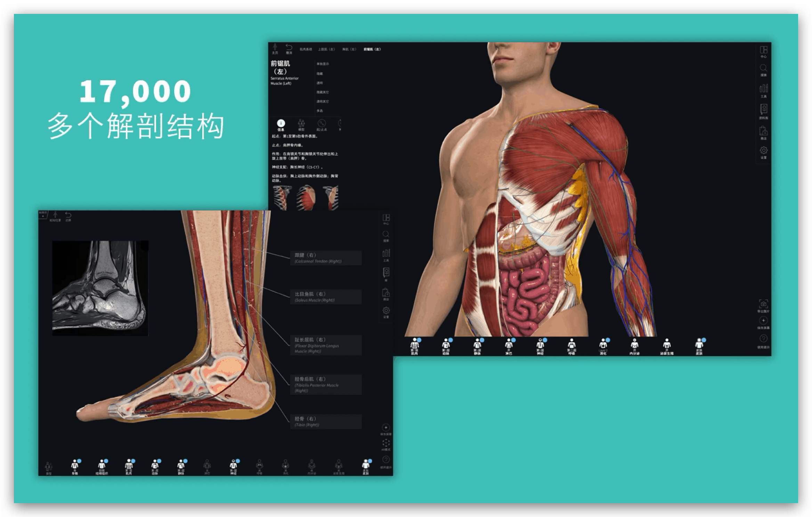Toggle 呼吸 respiratory layer in torso window
The height and width of the screenshot is (517, 812).
pos(571,346)
